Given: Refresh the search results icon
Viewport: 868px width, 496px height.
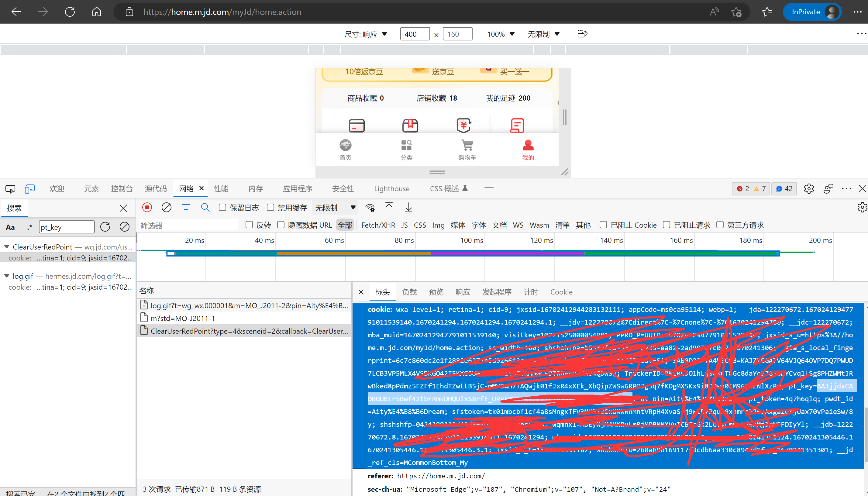Looking at the screenshot, I should [105, 227].
